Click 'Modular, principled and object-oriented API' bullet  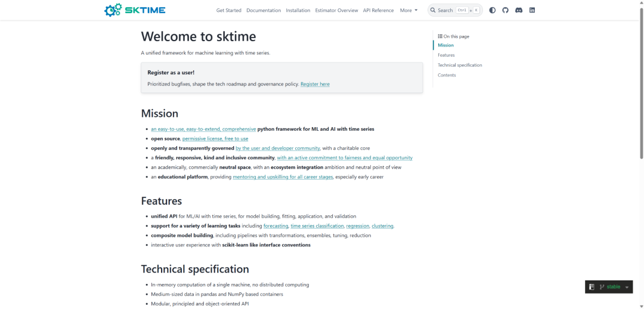pyautogui.click(x=200, y=304)
